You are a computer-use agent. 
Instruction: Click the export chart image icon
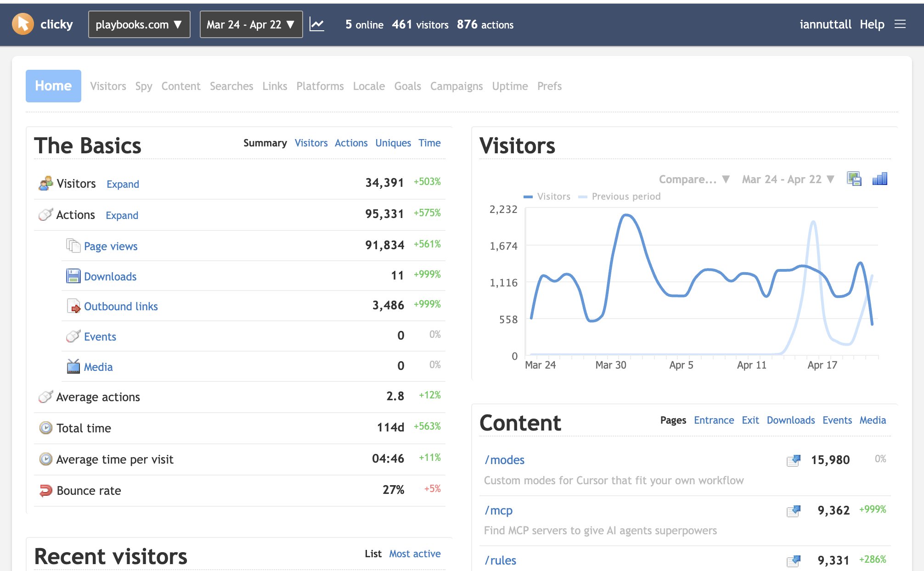tap(854, 179)
